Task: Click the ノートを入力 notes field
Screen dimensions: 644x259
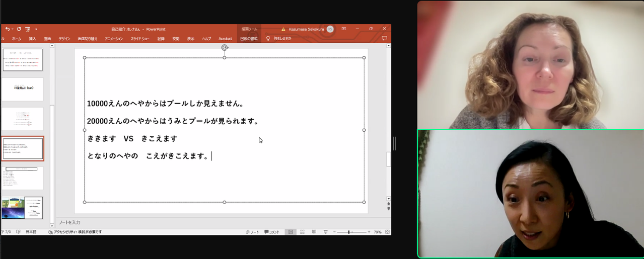Action: 69,222
